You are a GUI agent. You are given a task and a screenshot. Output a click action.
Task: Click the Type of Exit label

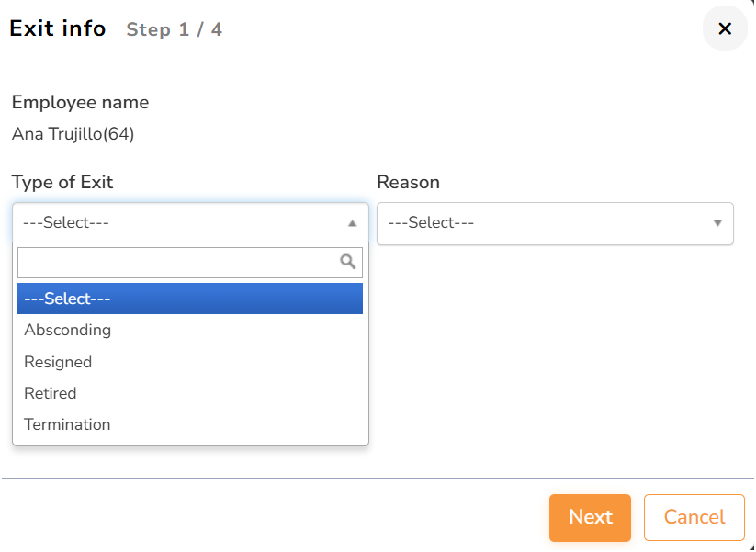pyautogui.click(x=62, y=182)
